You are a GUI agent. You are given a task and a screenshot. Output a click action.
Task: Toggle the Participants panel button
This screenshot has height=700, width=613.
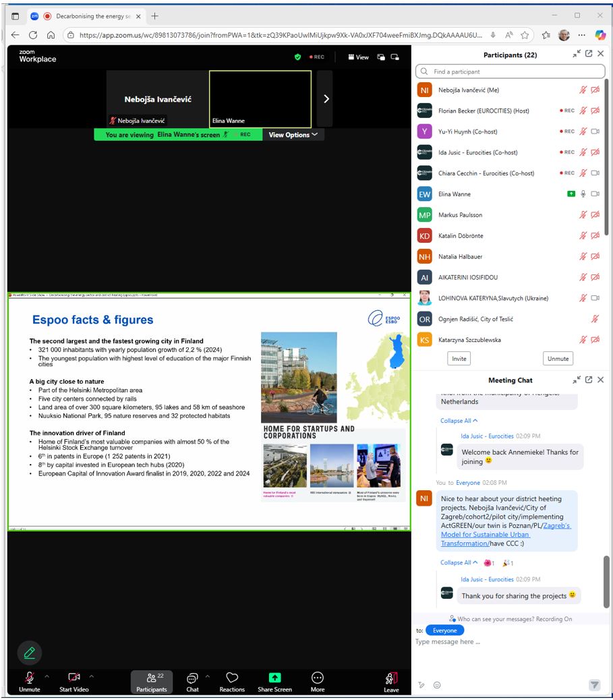coord(152,678)
